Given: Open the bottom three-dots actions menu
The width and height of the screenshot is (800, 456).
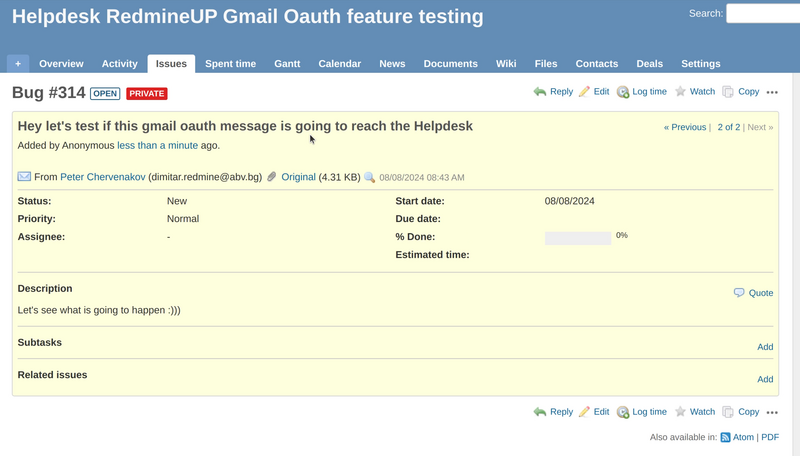Looking at the screenshot, I should click(772, 412).
